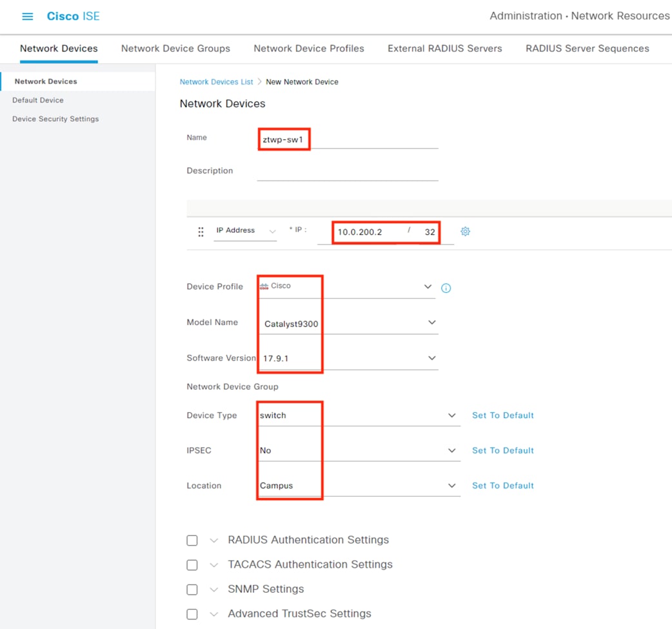The height and width of the screenshot is (629, 672).
Task: Expand TACACS Authentication Settings section
Action: tap(214, 565)
